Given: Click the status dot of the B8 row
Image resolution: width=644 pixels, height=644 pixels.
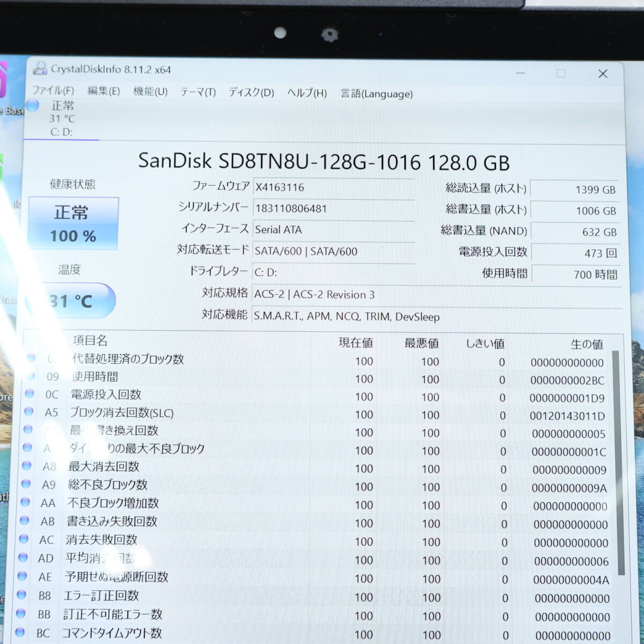Looking at the screenshot, I should [21, 594].
